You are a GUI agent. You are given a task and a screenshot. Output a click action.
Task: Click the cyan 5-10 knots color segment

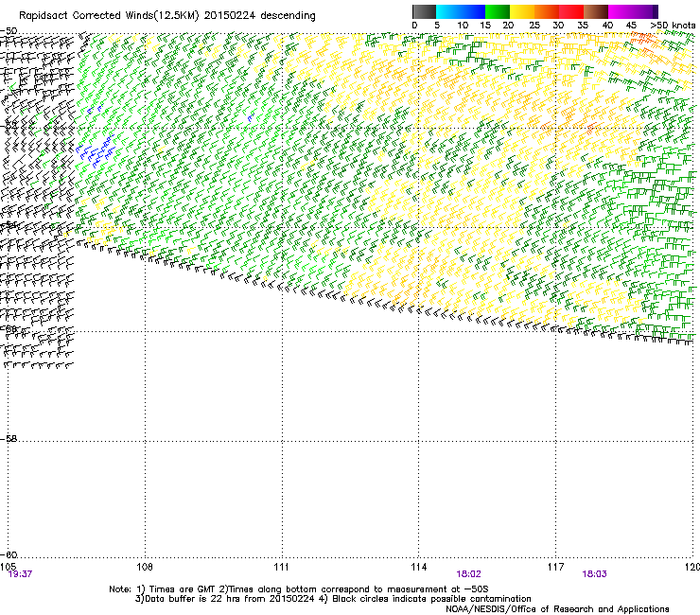click(x=448, y=11)
